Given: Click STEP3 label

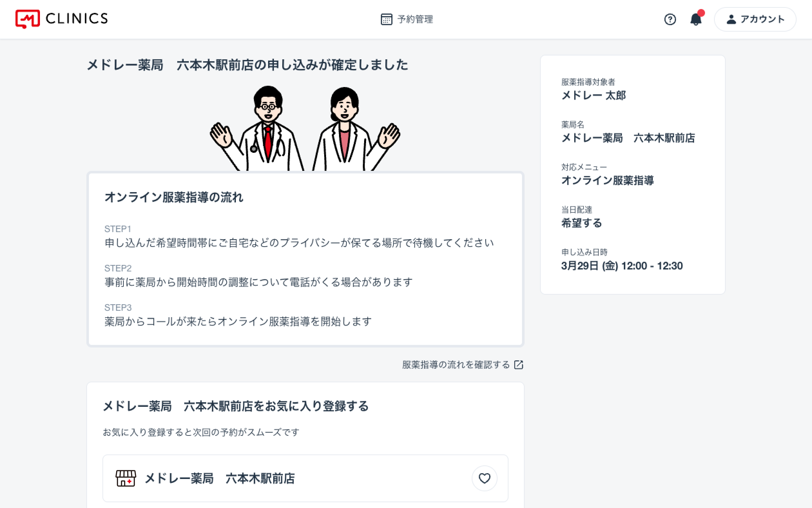Looking at the screenshot, I should coord(118,308).
